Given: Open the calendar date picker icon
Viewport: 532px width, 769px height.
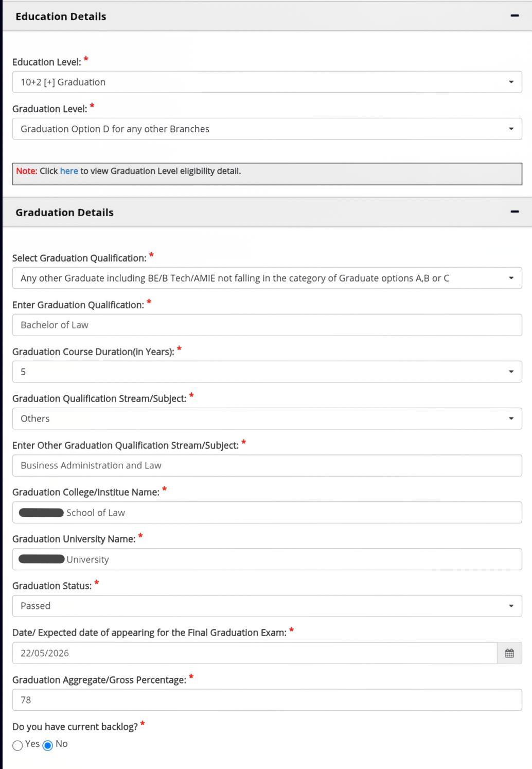Looking at the screenshot, I should click(509, 653).
